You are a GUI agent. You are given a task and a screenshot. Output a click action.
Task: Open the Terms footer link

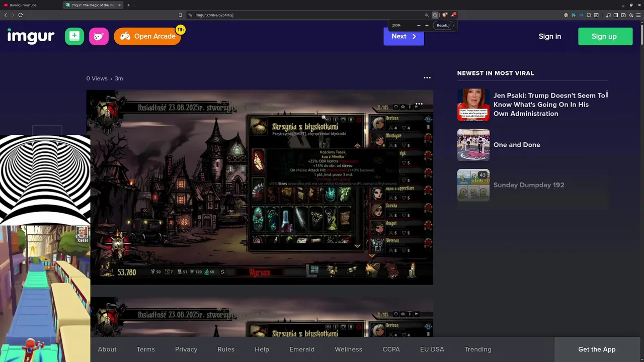[146, 349]
